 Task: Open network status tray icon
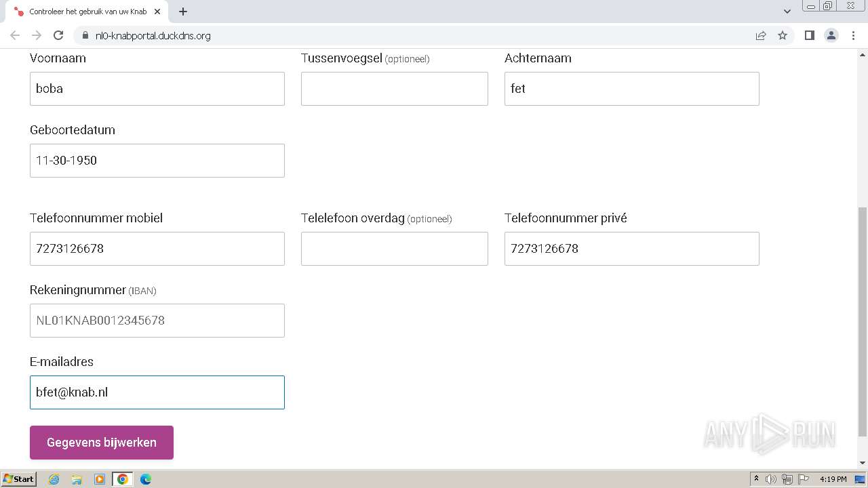(787, 479)
